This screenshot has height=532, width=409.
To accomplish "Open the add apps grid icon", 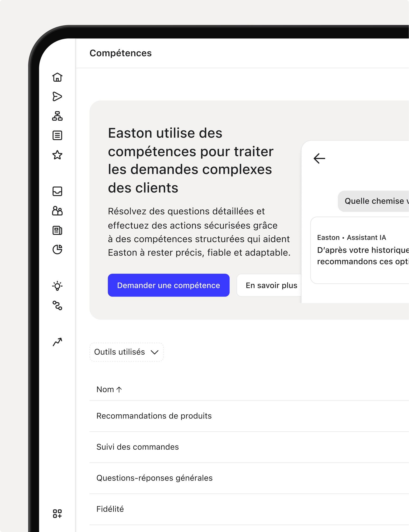I will [57, 513].
